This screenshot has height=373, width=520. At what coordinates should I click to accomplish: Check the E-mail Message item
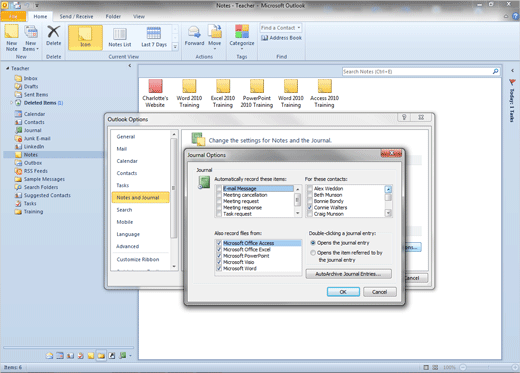(219, 189)
